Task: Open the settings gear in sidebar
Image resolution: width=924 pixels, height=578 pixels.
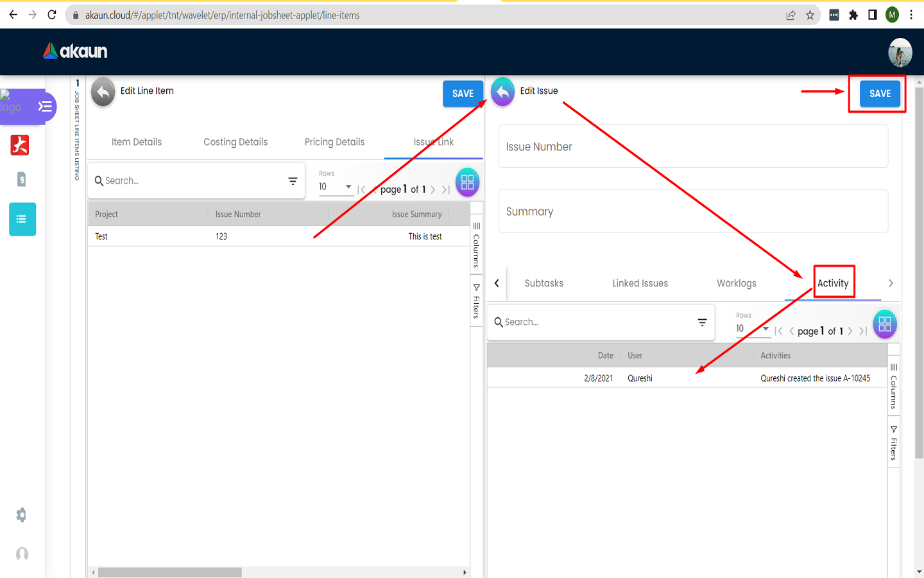Action: (21, 515)
